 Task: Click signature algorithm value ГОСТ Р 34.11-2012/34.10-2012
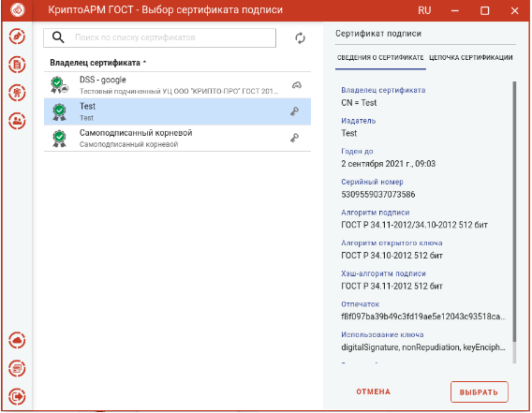tap(414, 225)
